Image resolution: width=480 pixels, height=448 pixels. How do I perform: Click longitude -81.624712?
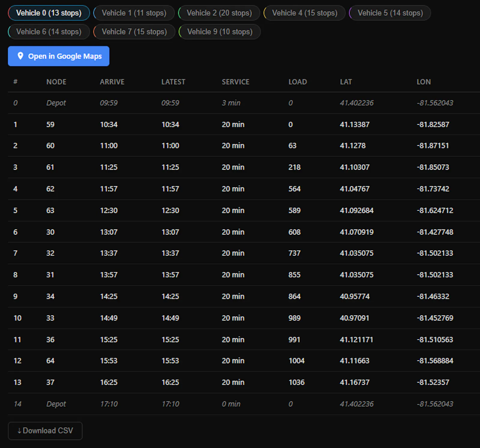[x=435, y=211]
